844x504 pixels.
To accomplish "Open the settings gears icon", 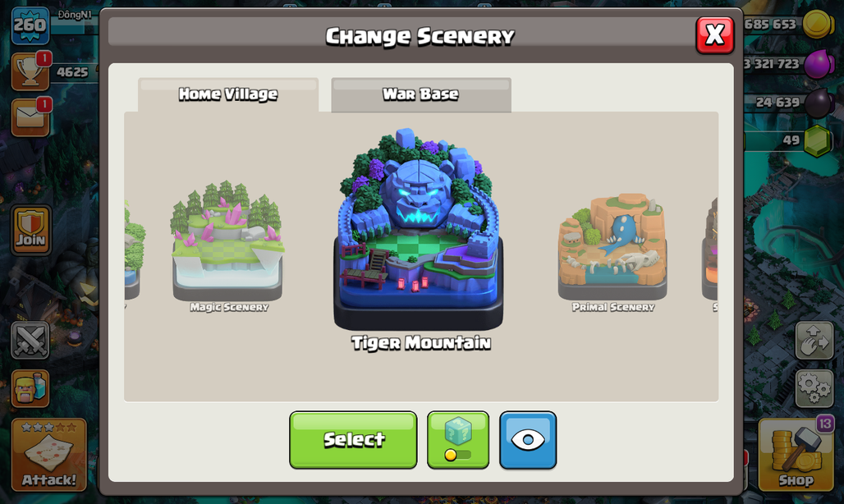I will point(814,387).
